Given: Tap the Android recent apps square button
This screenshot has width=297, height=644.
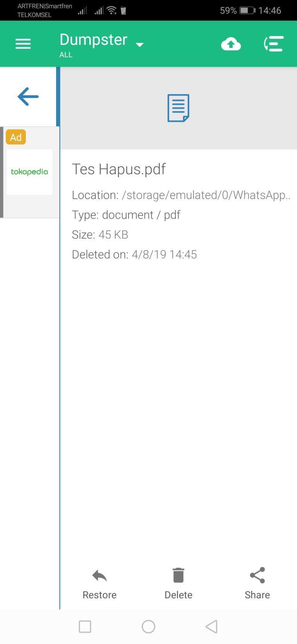Looking at the screenshot, I should click(x=85, y=627).
